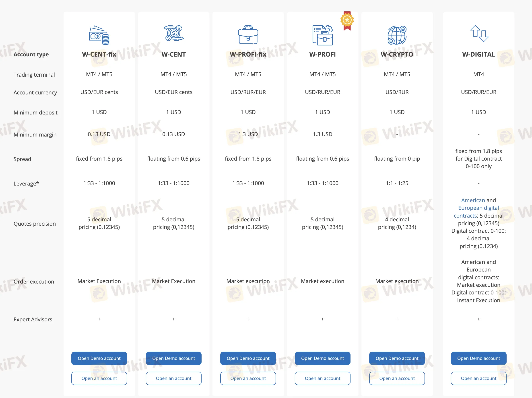Click W-CENT-fix Market Execution text
This screenshot has height=398, width=532.
coord(99,281)
